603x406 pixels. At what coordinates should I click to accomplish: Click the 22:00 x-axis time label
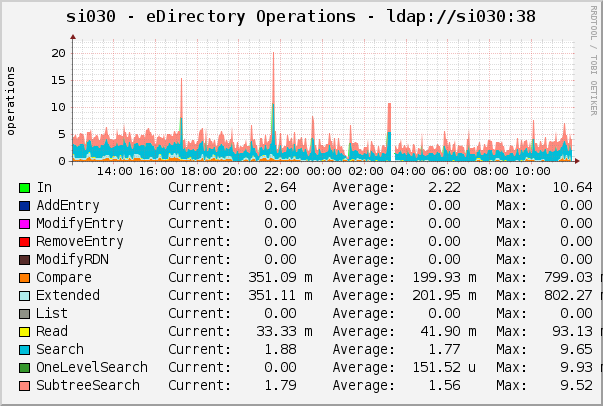tap(282, 171)
